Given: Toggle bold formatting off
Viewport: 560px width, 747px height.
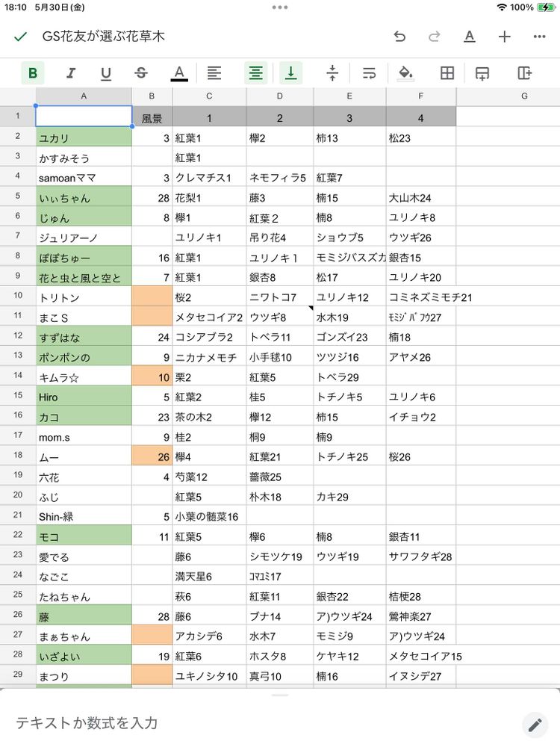Looking at the screenshot, I should pos(33,72).
